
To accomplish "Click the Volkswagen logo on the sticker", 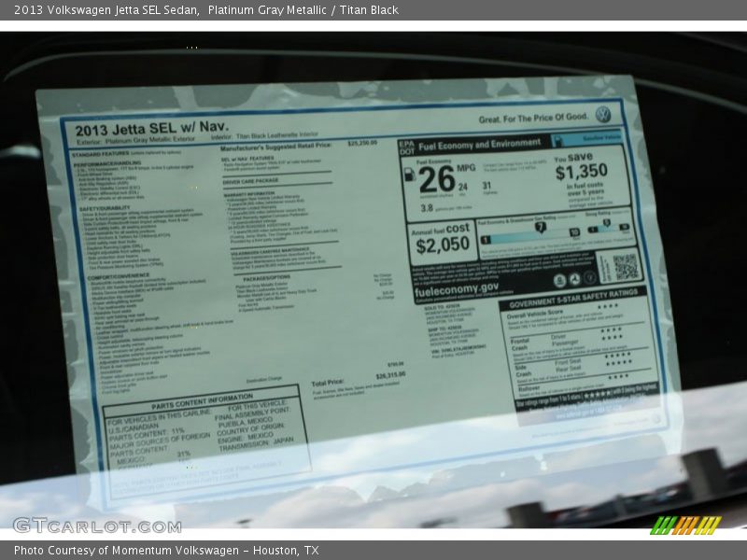I will pos(602,115).
